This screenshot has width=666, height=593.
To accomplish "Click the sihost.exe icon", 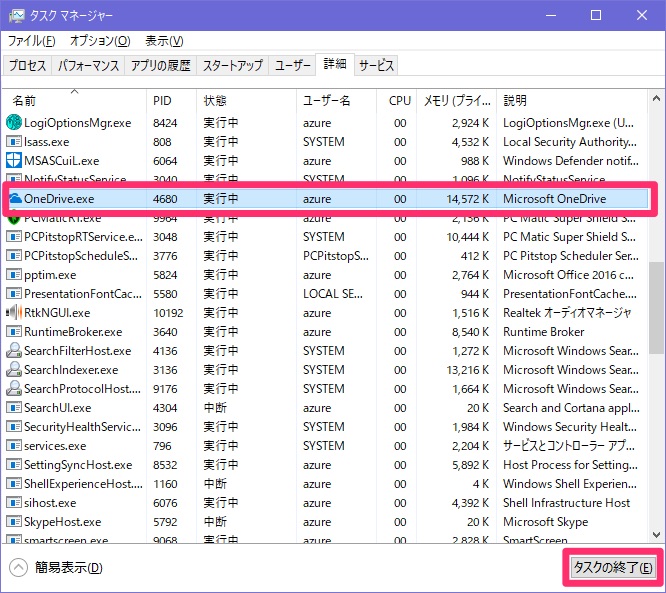I will pos(14,503).
